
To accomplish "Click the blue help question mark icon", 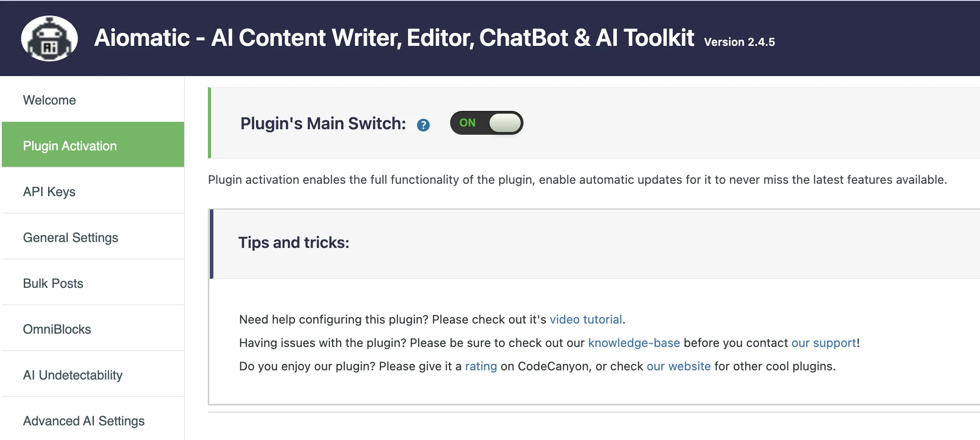I will coord(423,125).
